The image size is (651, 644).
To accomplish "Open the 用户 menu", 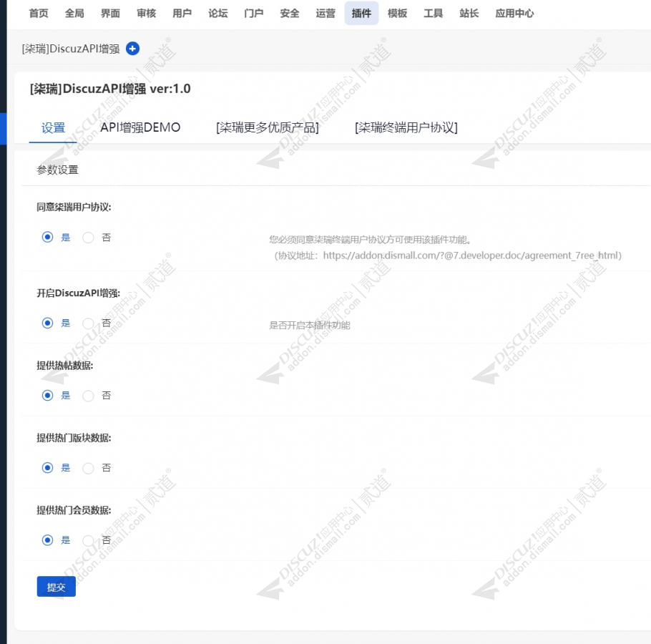I will (182, 14).
